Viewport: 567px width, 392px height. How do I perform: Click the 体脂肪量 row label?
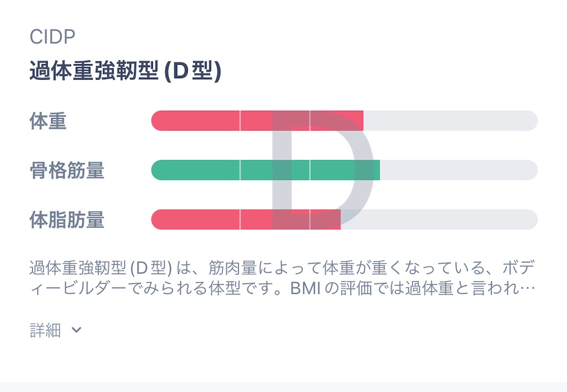[x=67, y=219]
